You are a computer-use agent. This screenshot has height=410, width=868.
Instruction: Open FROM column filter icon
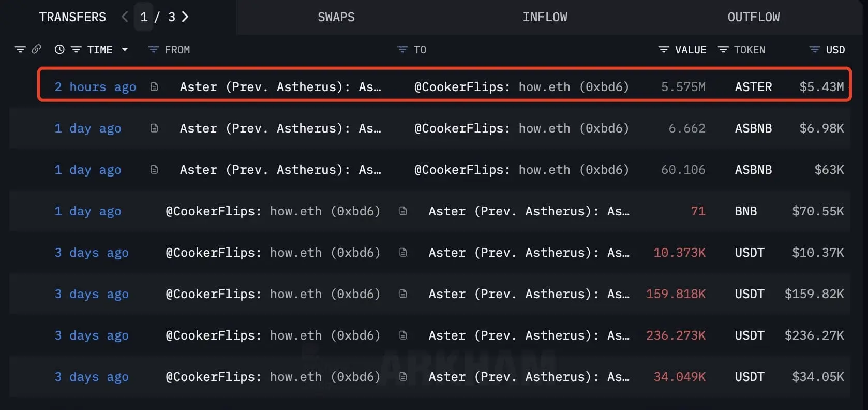154,50
